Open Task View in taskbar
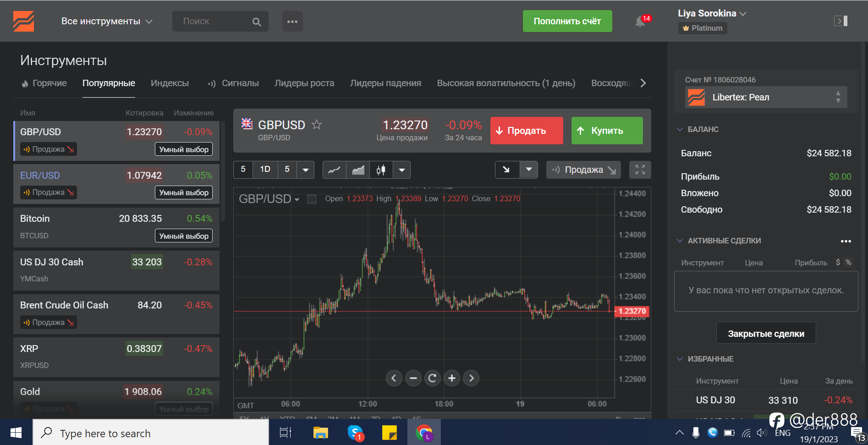Viewport: 868px width, 445px height. coord(286,433)
